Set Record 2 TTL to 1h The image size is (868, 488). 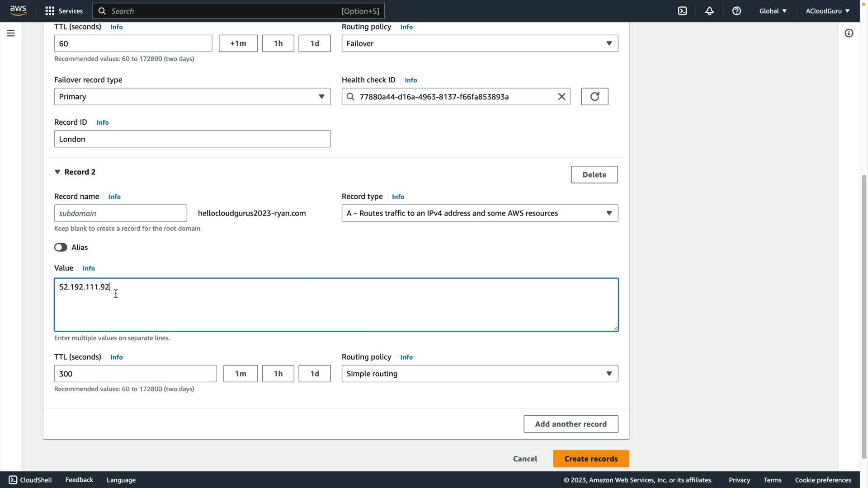coord(278,374)
